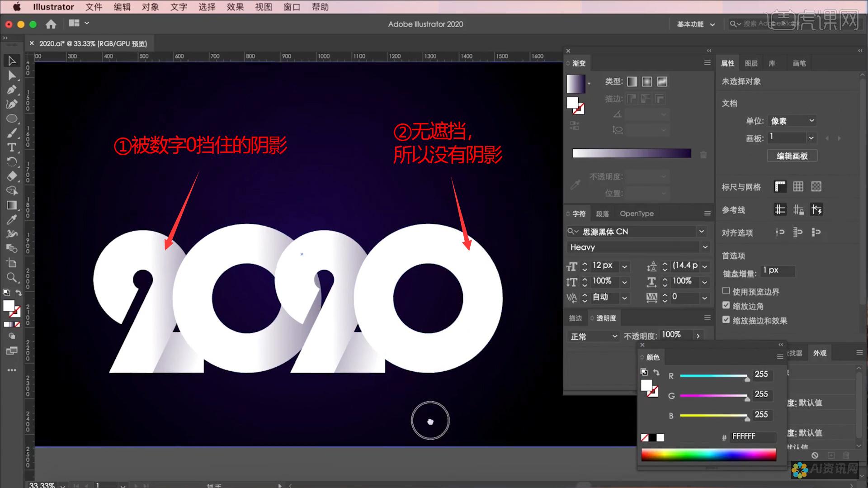Toggle Smart Guides button

point(816,209)
